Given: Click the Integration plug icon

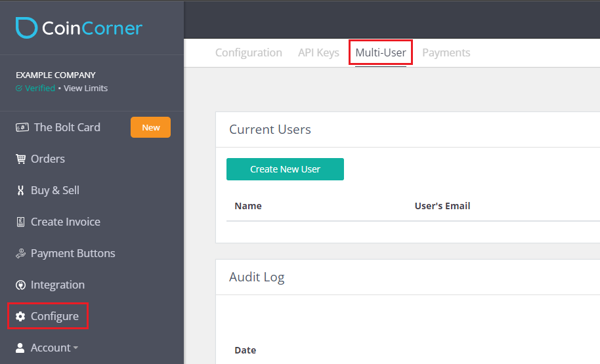Looking at the screenshot, I should [x=20, y=285].
